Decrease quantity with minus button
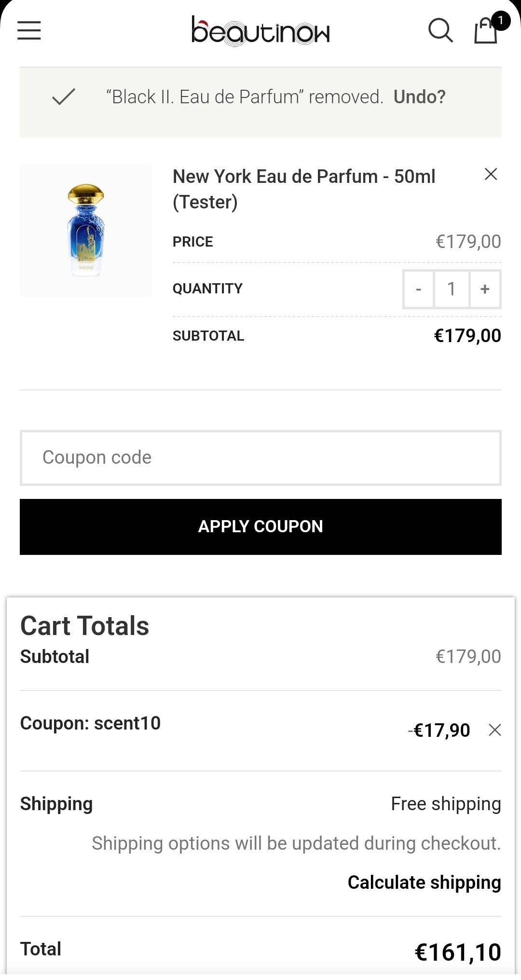Viewport: 521px width, 980px height. [418, 289]
